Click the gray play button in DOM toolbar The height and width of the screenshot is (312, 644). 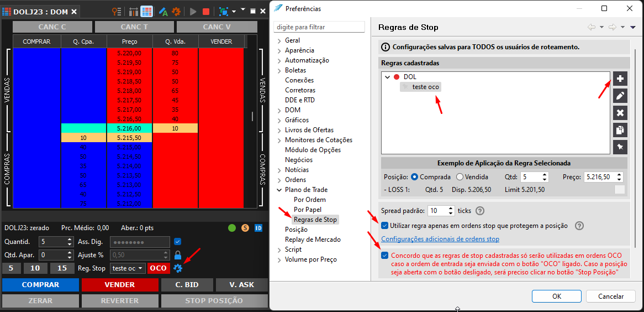[193, 12]
